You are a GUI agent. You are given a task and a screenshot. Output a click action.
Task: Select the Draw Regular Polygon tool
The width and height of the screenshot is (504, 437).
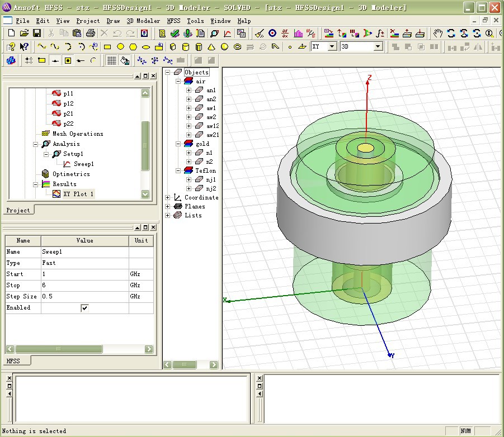tap(133, 47)
